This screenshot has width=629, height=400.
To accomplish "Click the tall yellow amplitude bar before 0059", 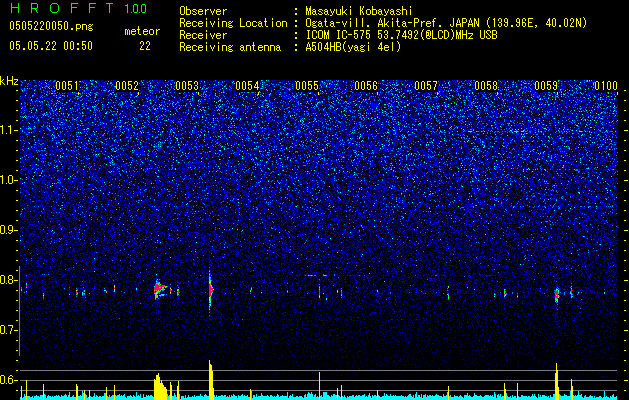I will click(x=557, y=381).
